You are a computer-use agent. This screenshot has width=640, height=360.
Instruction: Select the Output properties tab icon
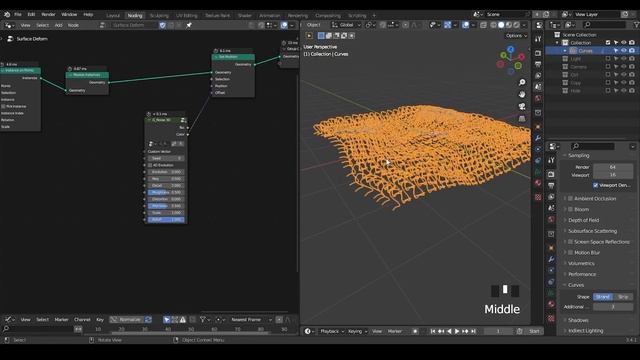(551, 186)
